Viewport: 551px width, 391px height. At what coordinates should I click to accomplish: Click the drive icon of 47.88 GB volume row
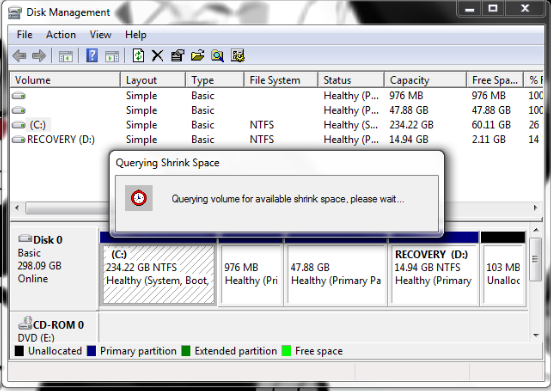point(19,110)
